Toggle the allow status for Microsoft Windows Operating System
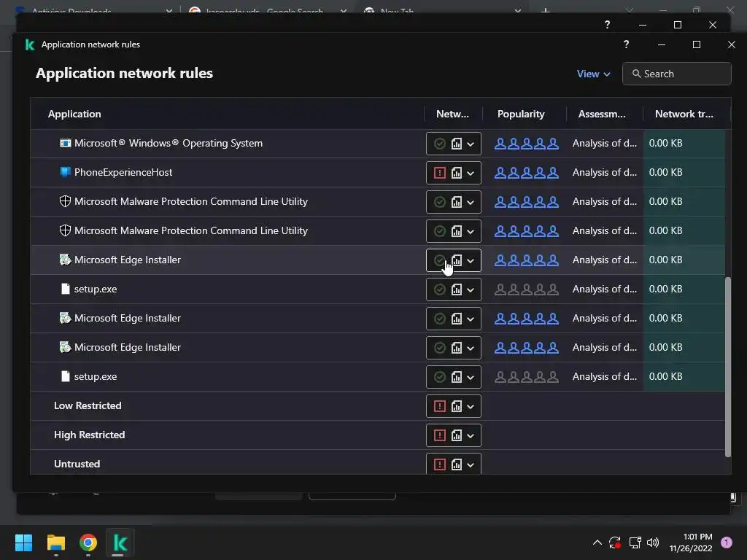This screenshot has height=560, width=747. pyautogui.click(x=440, y=144)
